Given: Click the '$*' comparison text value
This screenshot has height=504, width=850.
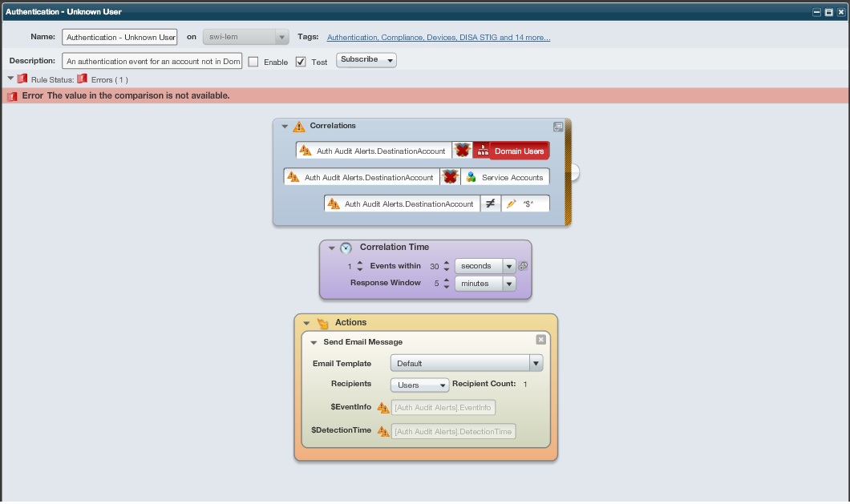Looking at the screenshot, I should click(528, 204).
